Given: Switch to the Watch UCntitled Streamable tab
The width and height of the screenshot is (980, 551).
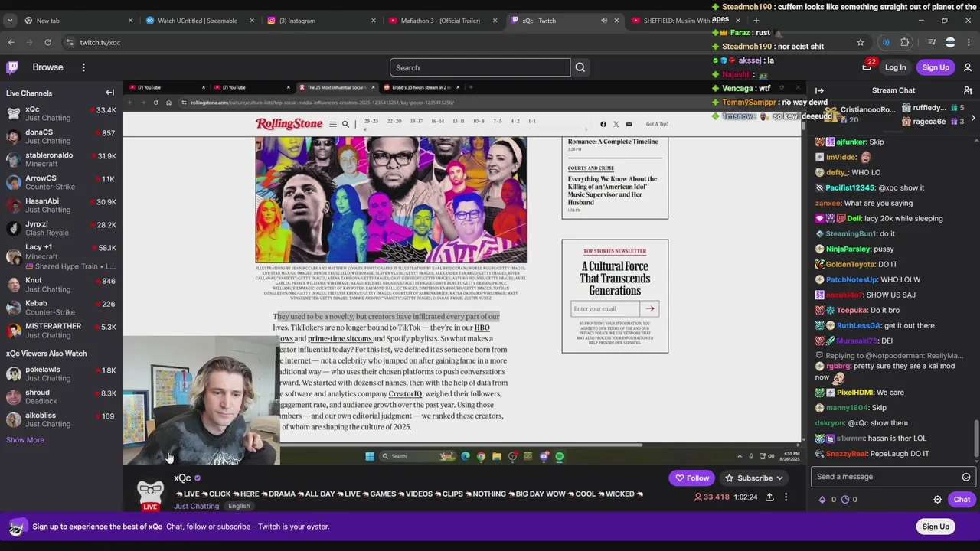Looking at the screenshot, I should click(x=199, y=21).
